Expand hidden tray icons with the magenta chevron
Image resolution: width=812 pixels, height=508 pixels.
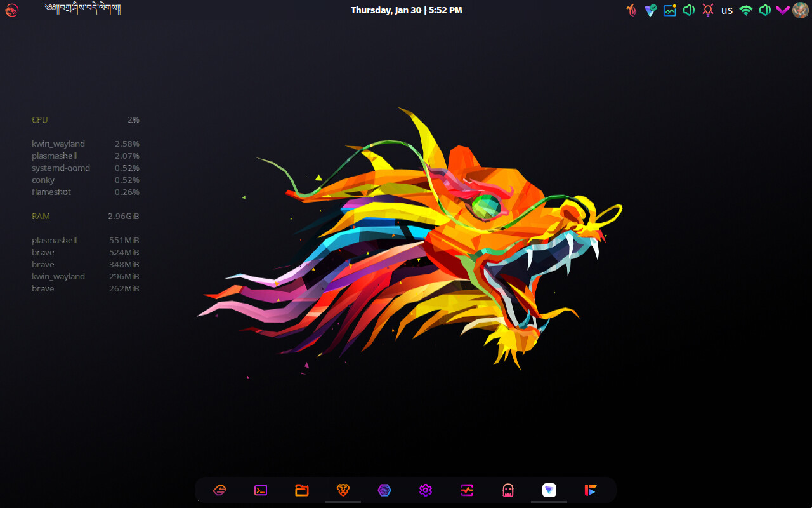point(783,10)
